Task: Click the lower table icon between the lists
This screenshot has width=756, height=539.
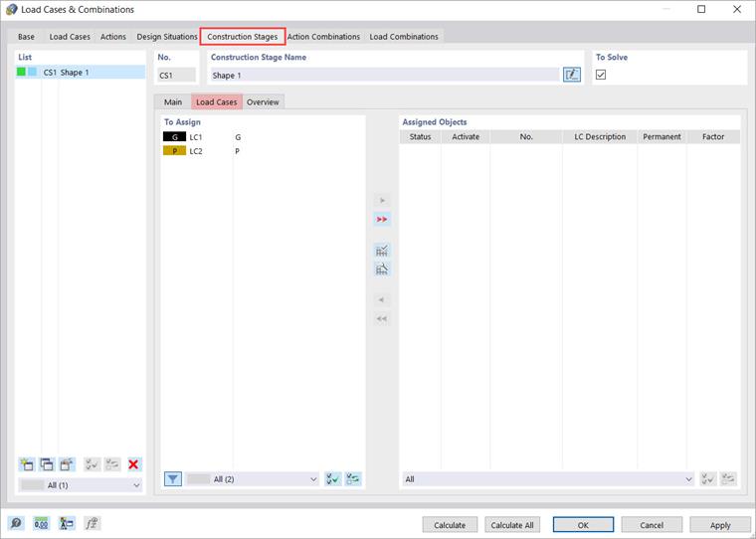Action: (382, 269)
